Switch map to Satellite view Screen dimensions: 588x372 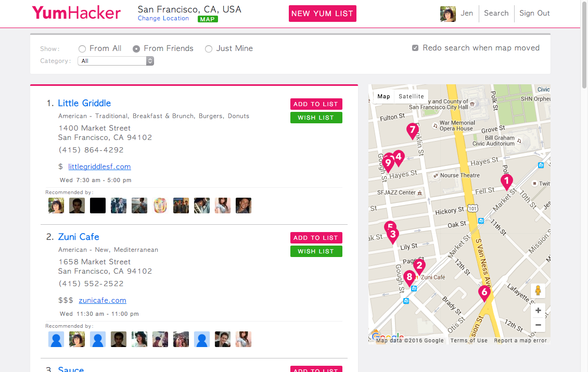411,96
